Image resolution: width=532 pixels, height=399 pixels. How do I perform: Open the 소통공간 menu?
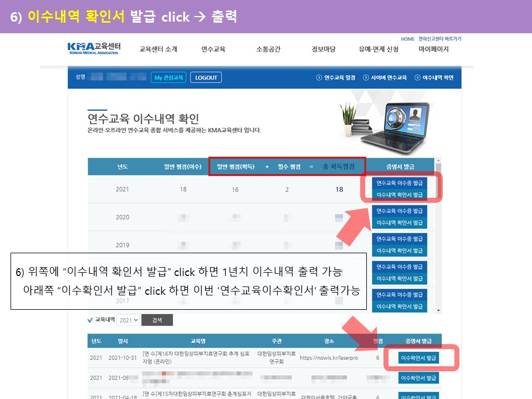point(268,49)
